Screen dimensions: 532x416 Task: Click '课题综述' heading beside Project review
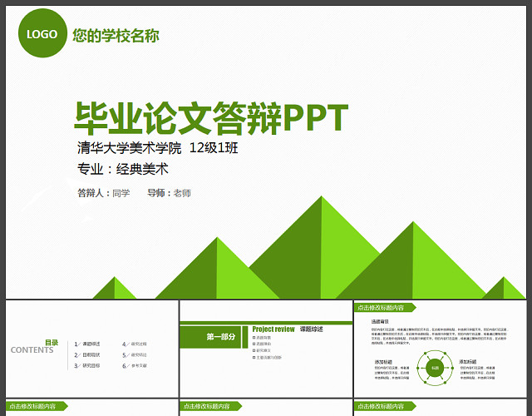click(x=311, y=329)
